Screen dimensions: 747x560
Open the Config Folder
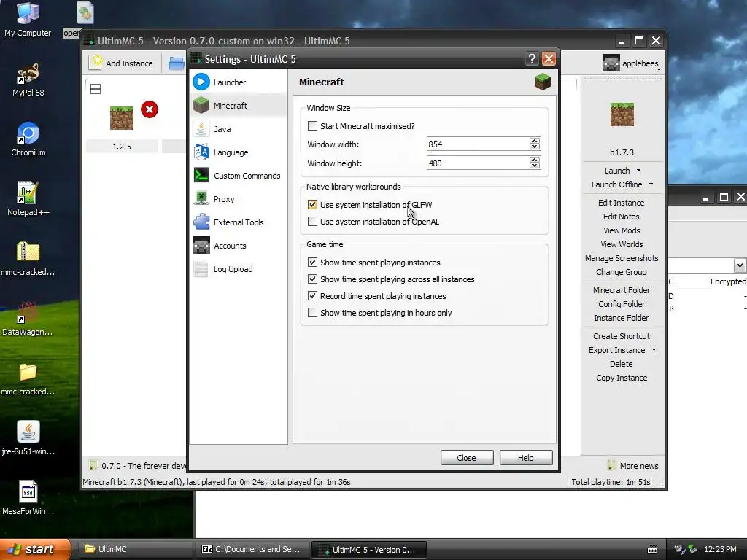pos(622,304)
